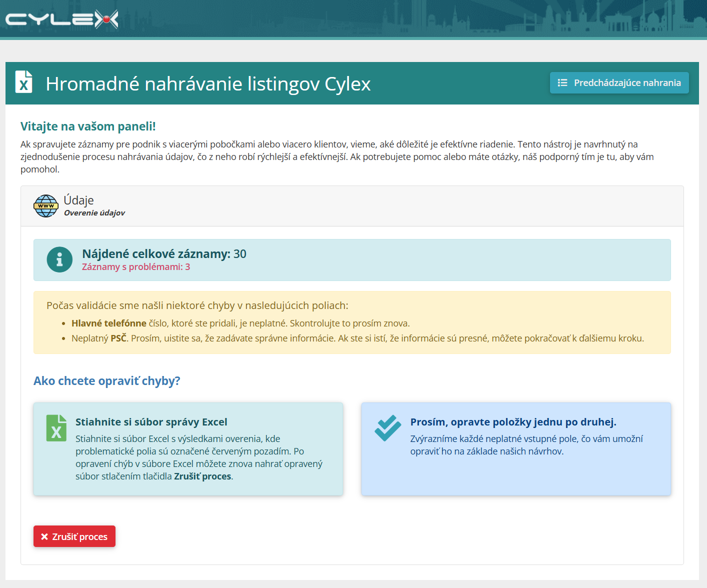Screen dimensions: 707x588
Task: Click the X icon on Zrušiť proces button
Action: pos(44,536)
